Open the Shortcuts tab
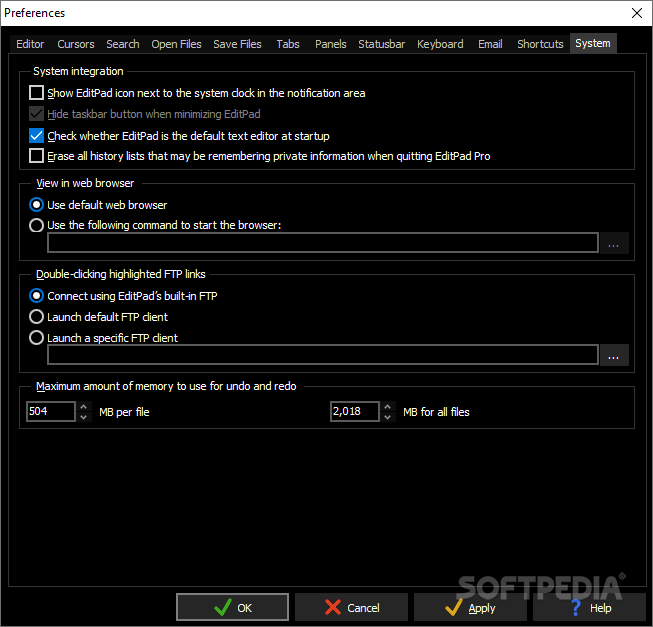653x627 pixels. click(540, 44)
